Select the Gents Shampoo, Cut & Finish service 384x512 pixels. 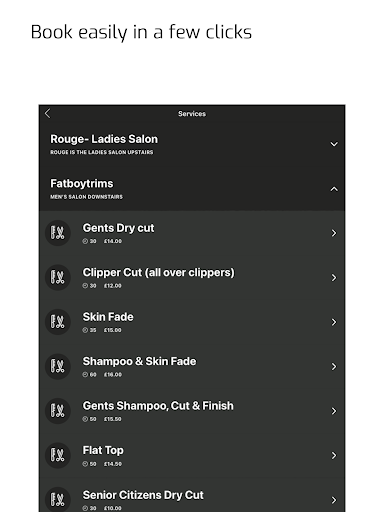(192, 411)
